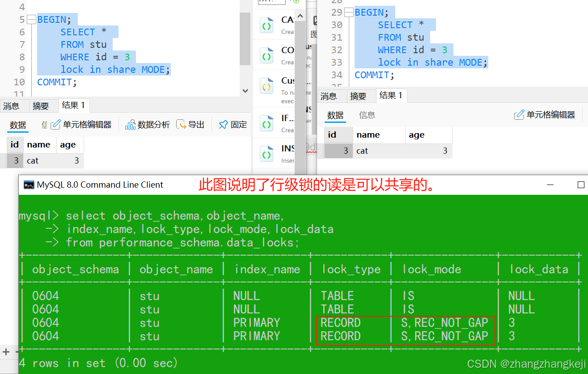Maximize the MySQL Command Line Client window
Screen dimensions: 588x374
581,185
